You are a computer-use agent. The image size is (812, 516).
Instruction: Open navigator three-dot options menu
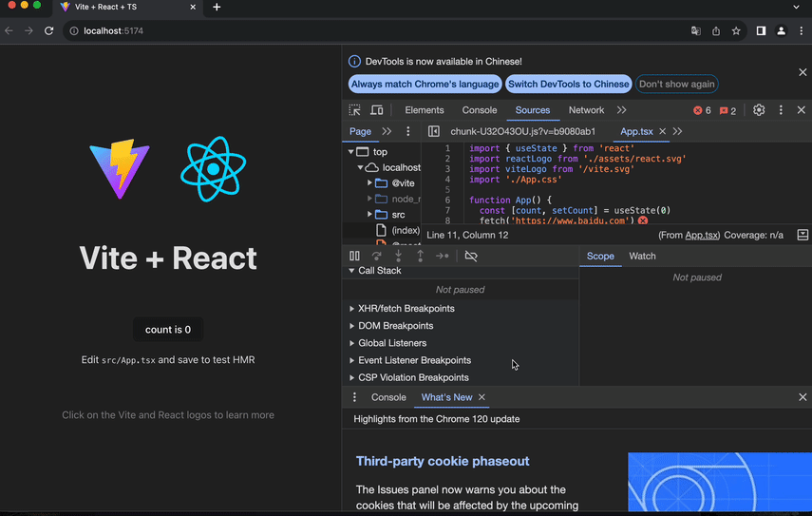pos(408,131)
